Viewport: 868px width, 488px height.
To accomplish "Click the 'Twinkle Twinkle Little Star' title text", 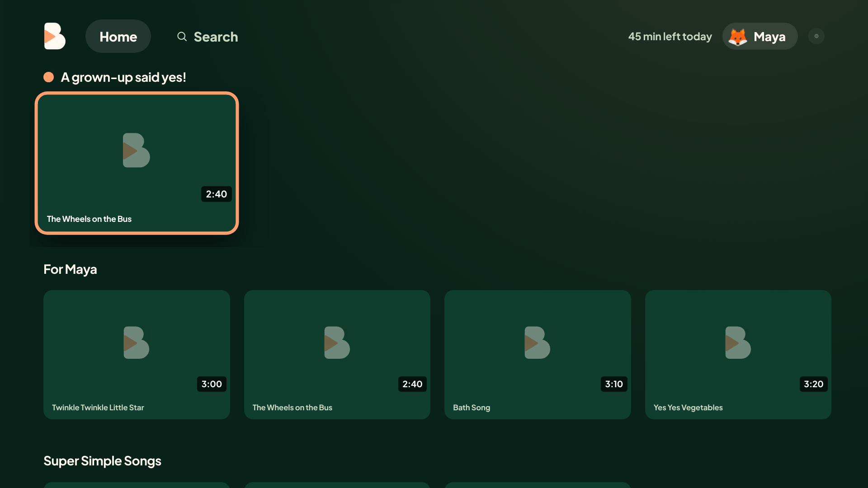I will [98, 408].
